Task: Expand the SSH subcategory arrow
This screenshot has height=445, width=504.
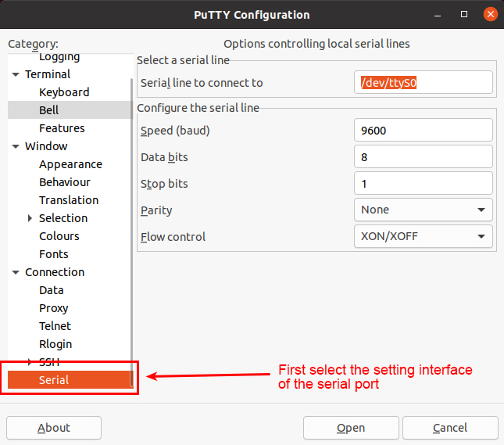Action: pos(30,362)
